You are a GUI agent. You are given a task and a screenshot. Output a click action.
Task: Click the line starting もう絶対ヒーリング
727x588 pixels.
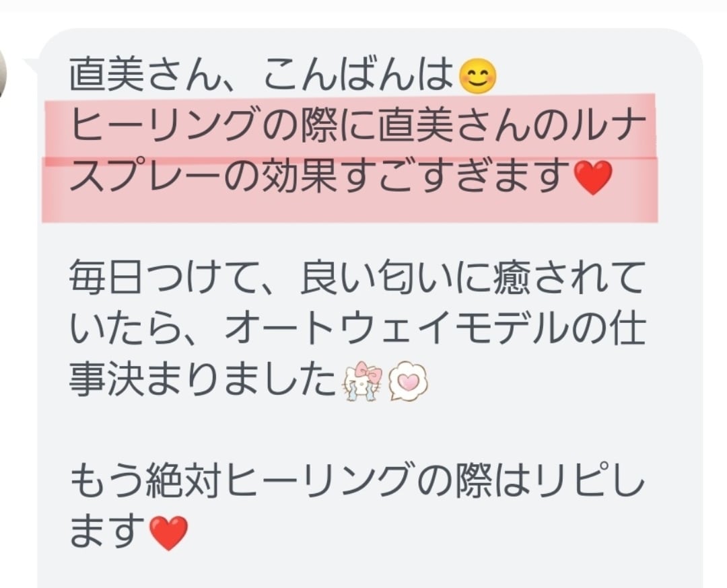(x=357, y=482)
